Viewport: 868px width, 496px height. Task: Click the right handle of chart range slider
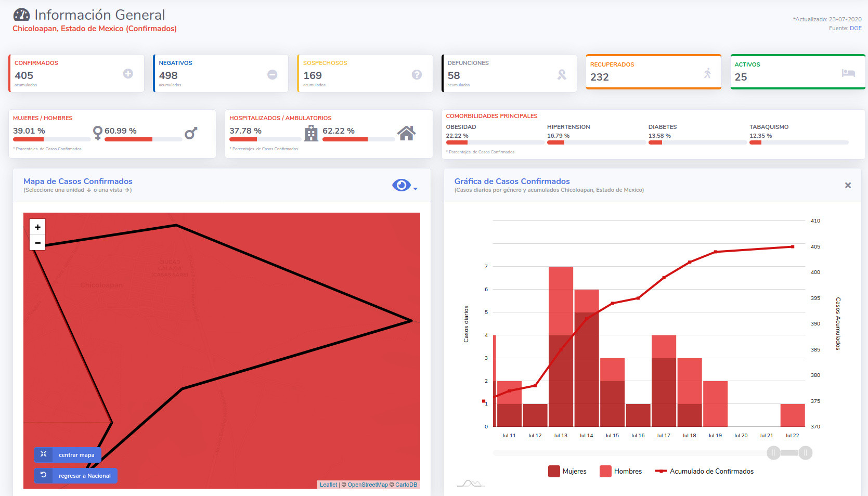(x=805, y=453)
